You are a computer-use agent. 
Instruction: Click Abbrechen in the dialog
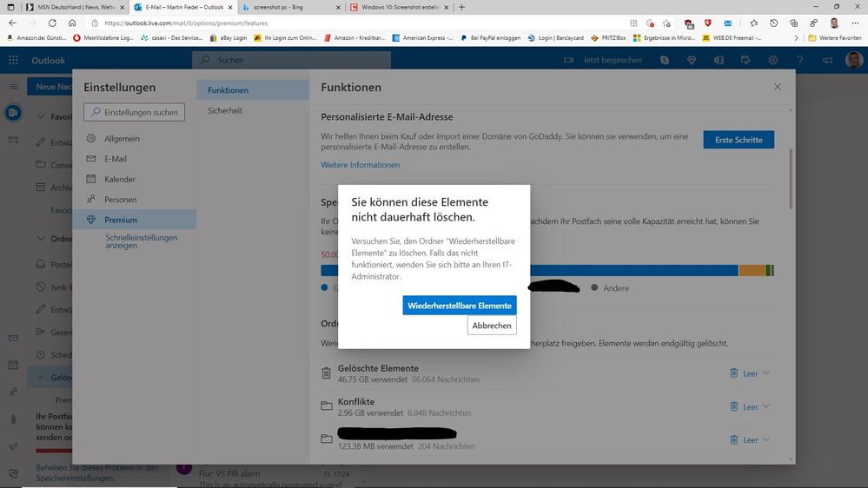tap(492, 326)
